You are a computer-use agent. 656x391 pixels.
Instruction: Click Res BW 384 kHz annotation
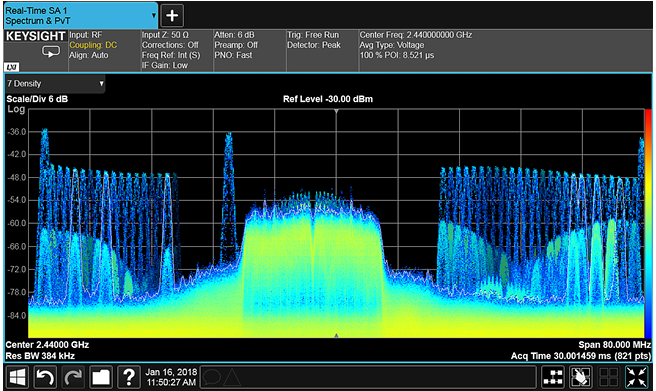(x=40, y=356)
